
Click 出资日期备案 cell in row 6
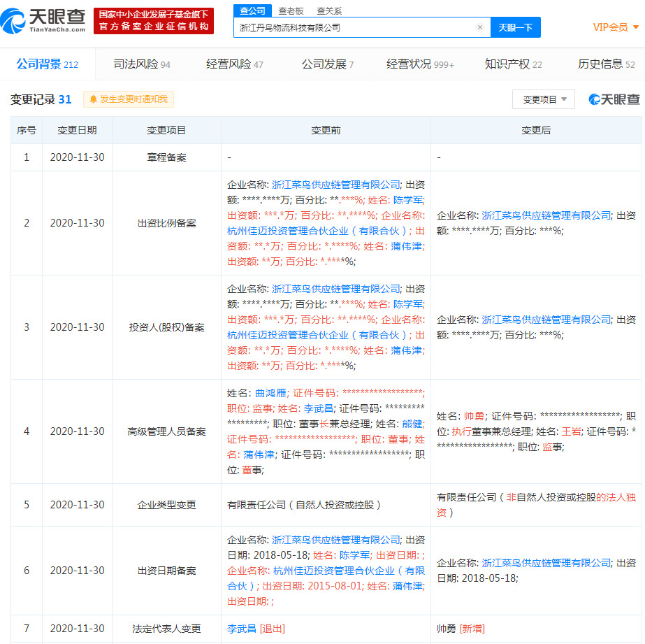(x=166, y=571)
